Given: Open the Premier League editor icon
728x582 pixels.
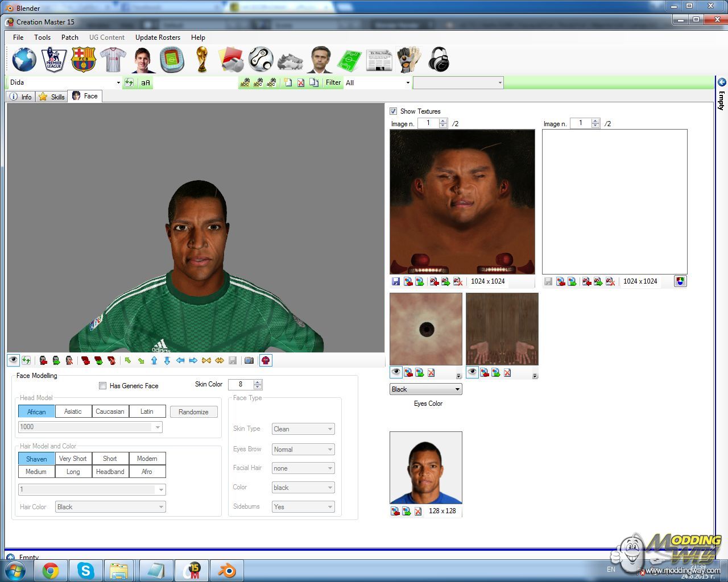Looking at the screenshot, I should [x=54, y=60].
